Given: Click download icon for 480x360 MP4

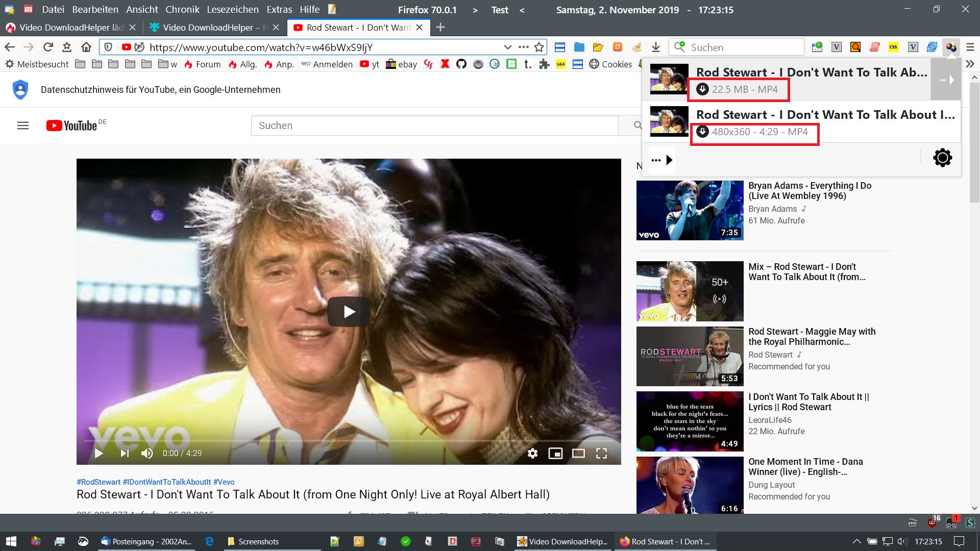Looking at the screenshot, I should [702, 132].
